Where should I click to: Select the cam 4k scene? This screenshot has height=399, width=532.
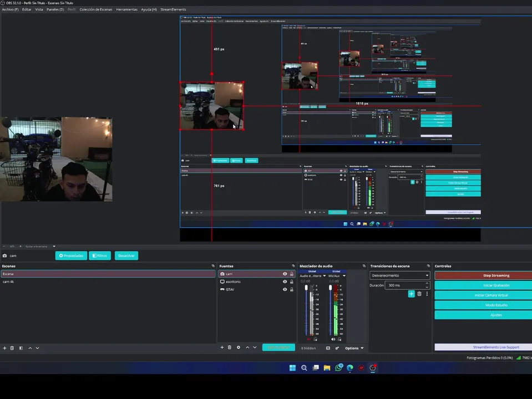point(108,282)
